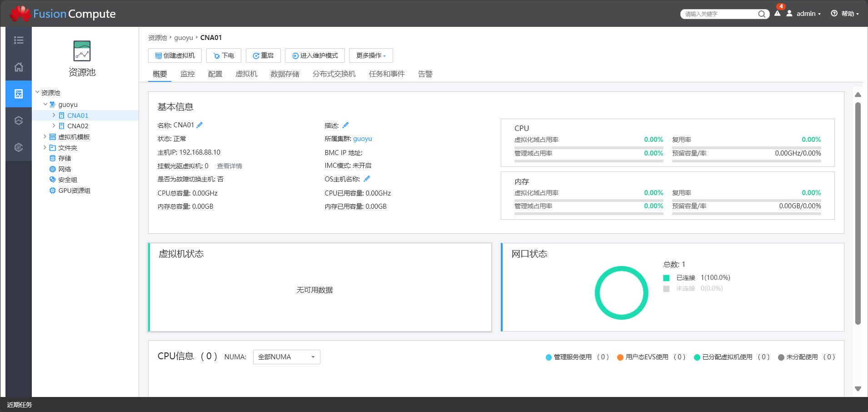This screenshot has height=412, width=868.
Task: Select the resource pool sidebar icon
Action: click(19, 94)
